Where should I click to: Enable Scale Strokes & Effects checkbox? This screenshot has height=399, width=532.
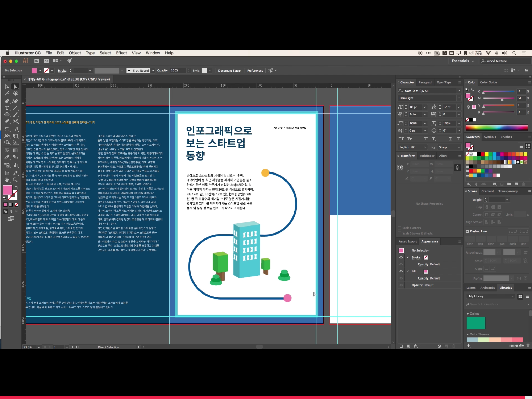pyautogui.click(x=400, y=233)
